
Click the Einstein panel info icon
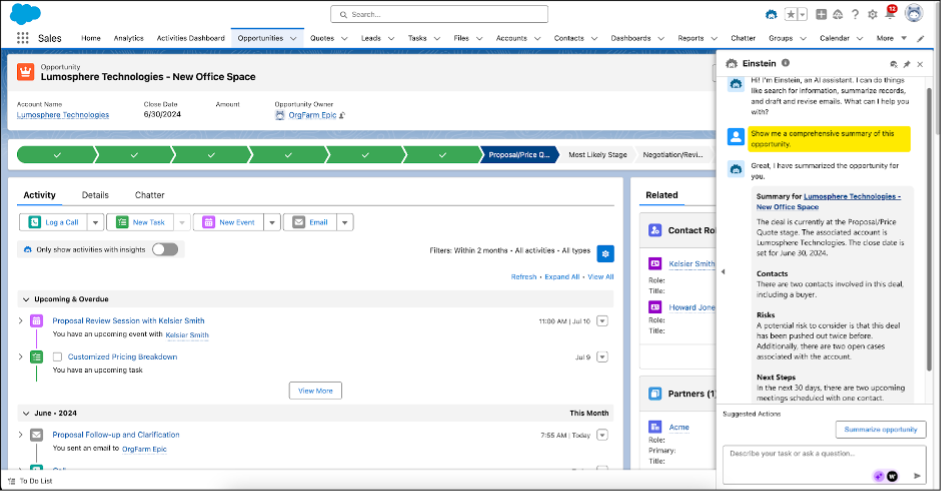click(785, 63)
